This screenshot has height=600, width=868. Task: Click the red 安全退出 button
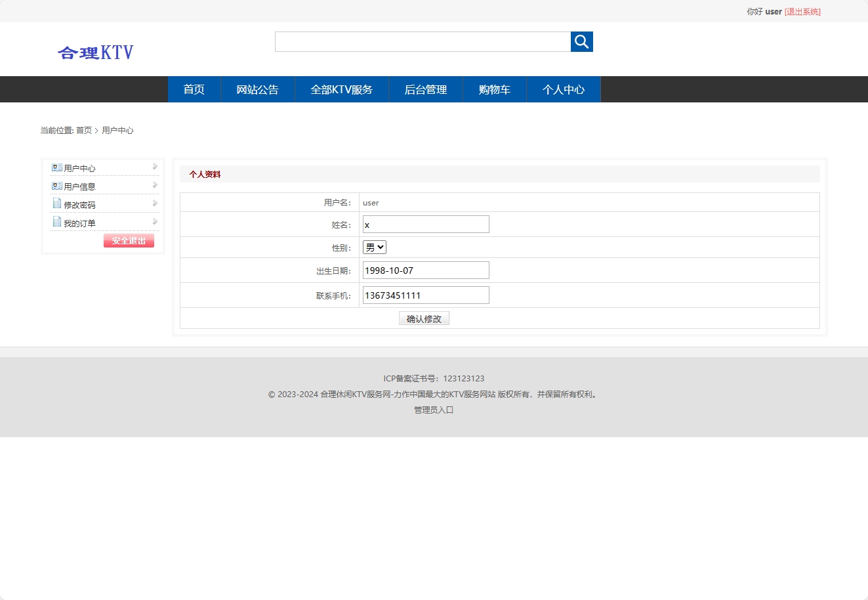pos(128,240)
